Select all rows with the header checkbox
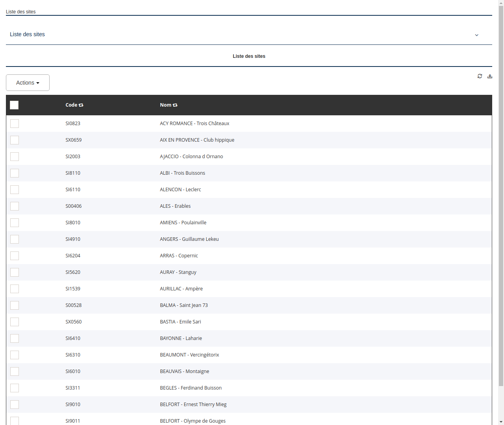Screen dimensions: 504x425 tap(14, 105)
